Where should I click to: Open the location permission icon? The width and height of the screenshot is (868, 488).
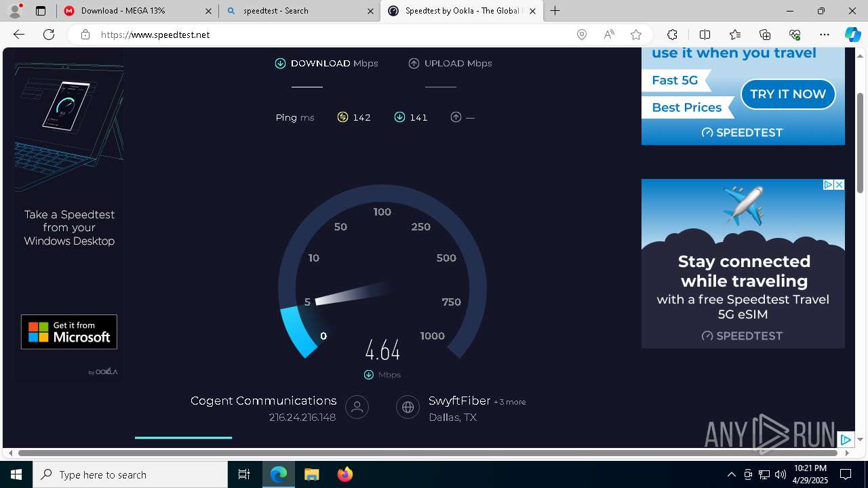point(581,35)
